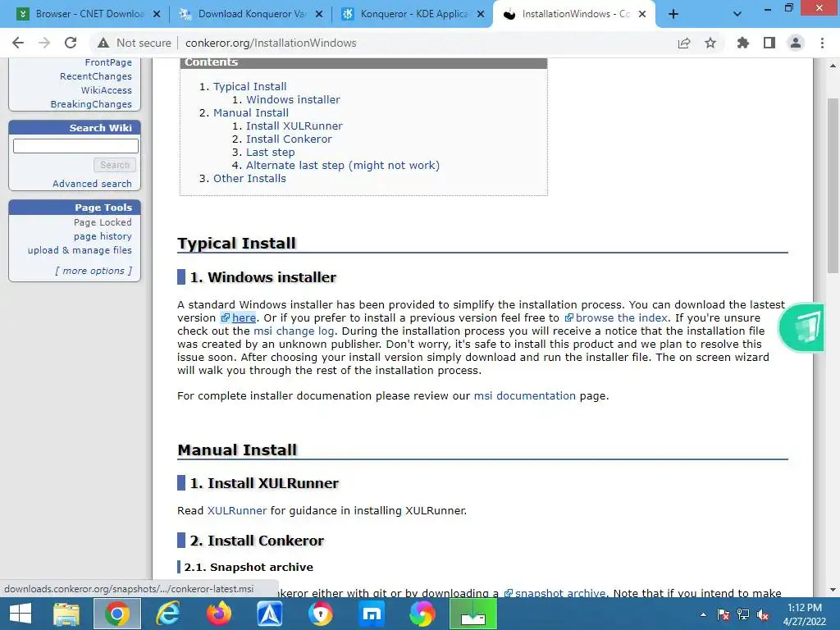The height and width of the screenshot is (630, 840).
Task: Open the msi documentation link
Action: coord(524,396)
